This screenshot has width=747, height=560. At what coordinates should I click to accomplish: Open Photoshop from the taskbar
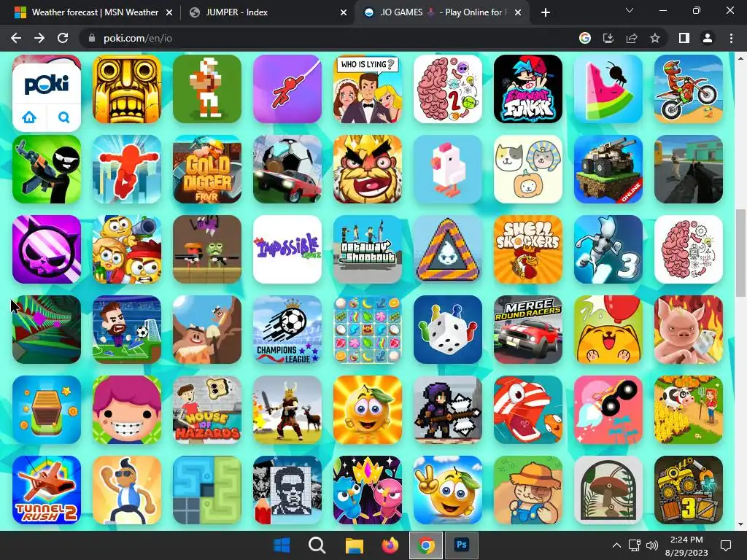click(x=461, y=545)
